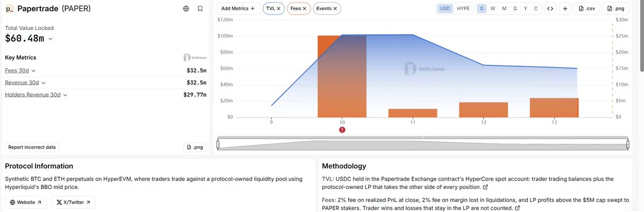The image size is (644, 212).
Task: Open the Add Metrics menu
Action: [x=238, y=9]
